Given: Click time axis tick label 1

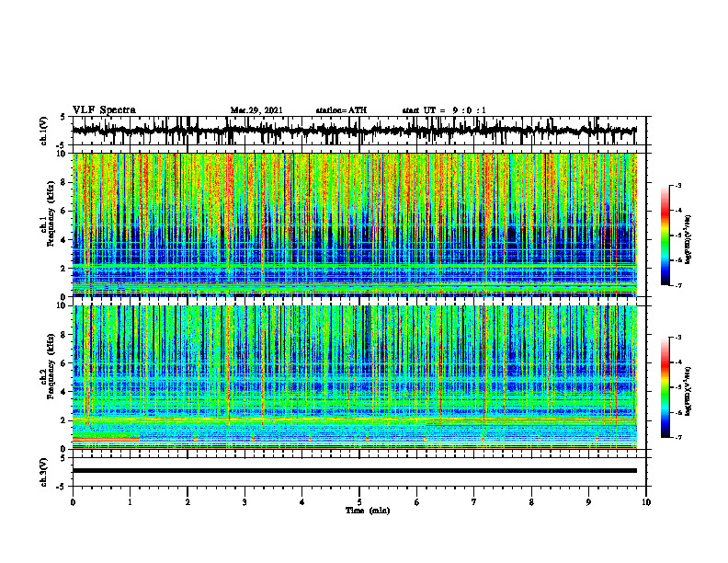Looking at the screenshot, I should pos(130,502).
